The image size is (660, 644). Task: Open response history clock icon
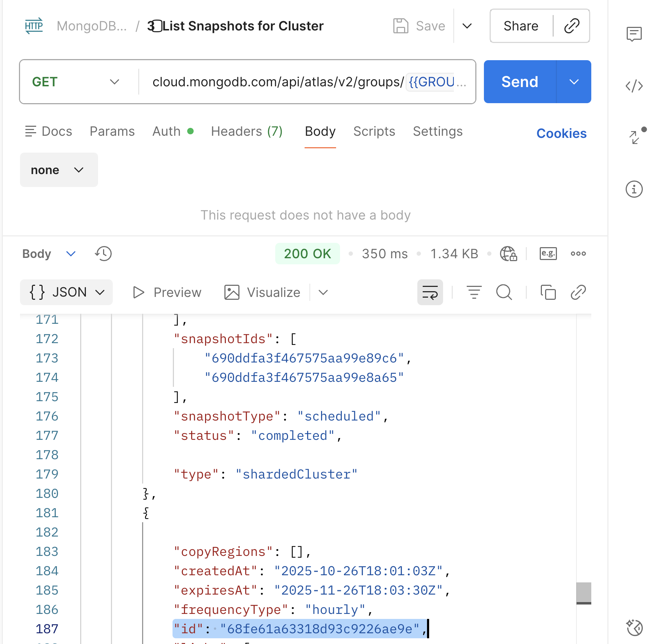[x=103, y=254]
